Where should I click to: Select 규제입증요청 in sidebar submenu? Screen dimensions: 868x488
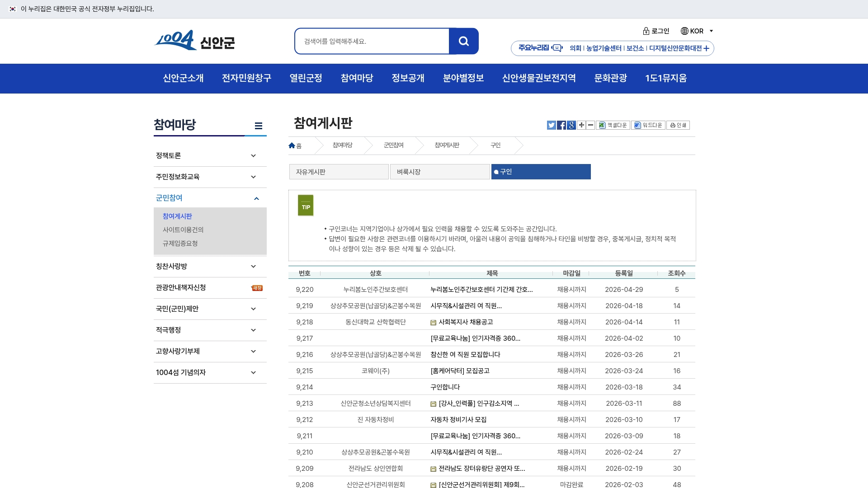click(180, 244)
